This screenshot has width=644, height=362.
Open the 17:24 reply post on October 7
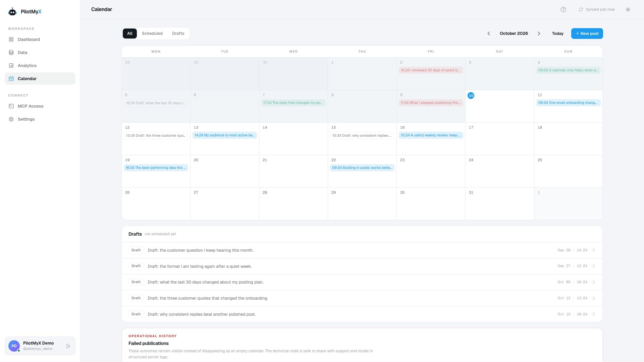(x=293, y=103)
